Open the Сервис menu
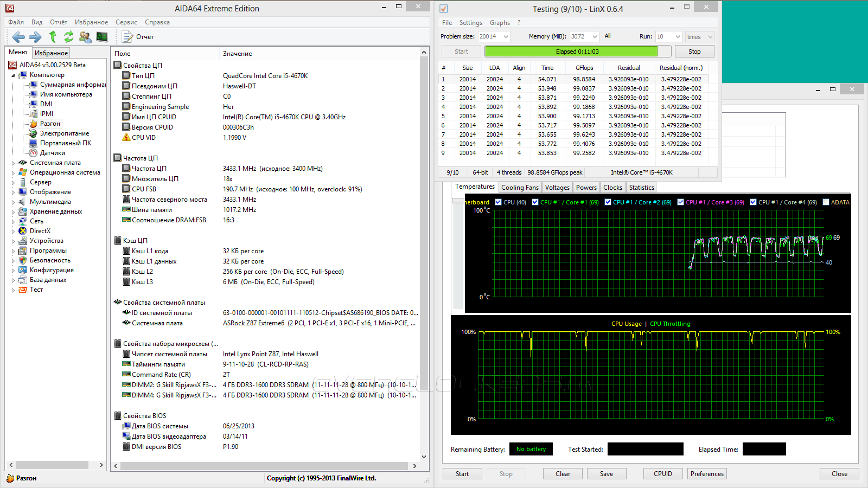The width and height of the screenshot is (868, 488). (126, 22)
